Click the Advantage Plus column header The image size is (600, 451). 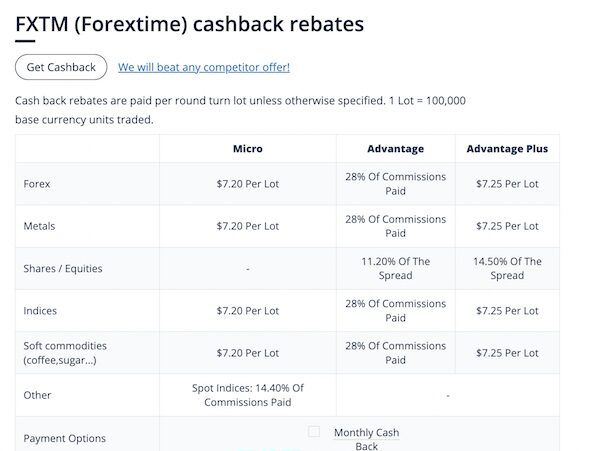[507, 148]
